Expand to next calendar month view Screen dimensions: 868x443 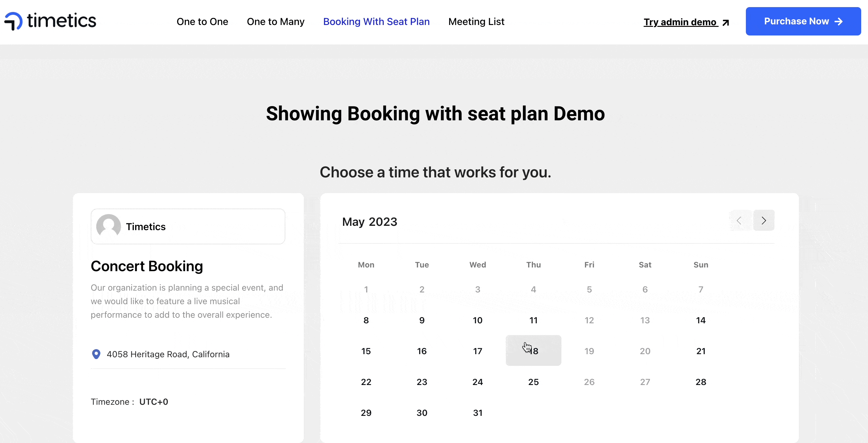click(763, 220)
